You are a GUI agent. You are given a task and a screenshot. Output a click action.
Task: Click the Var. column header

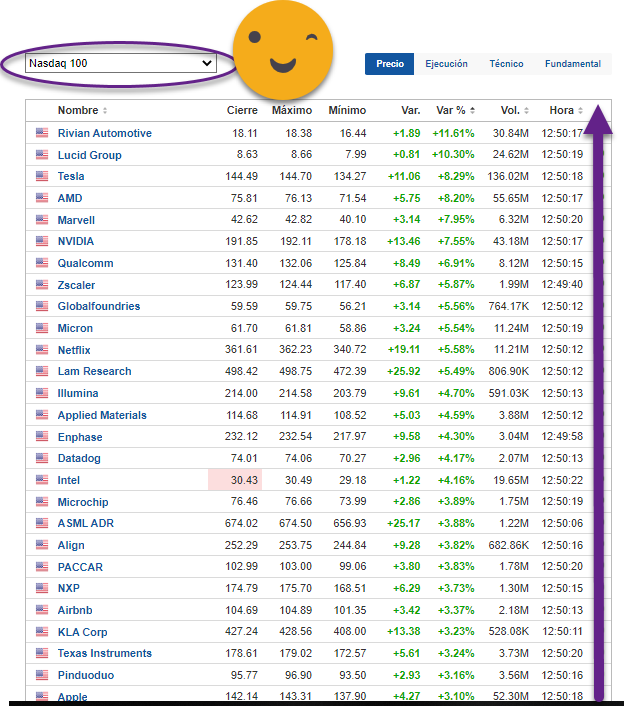[x=411, y=110]
